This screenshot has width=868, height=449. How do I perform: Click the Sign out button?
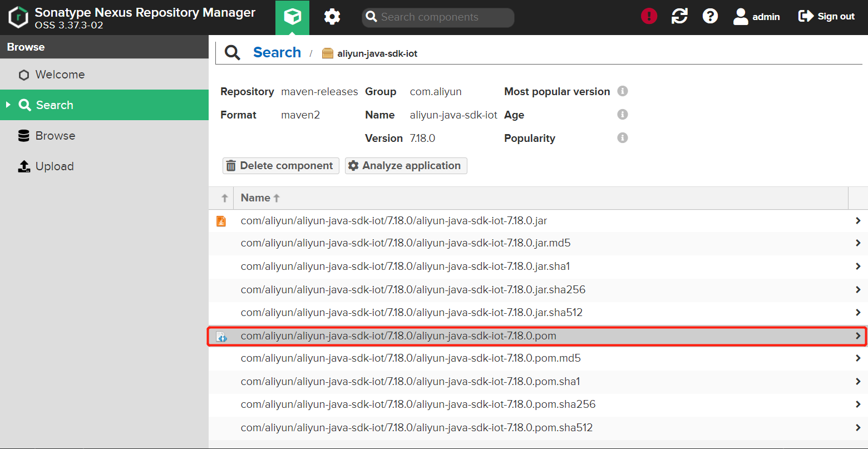pos(826,17)
